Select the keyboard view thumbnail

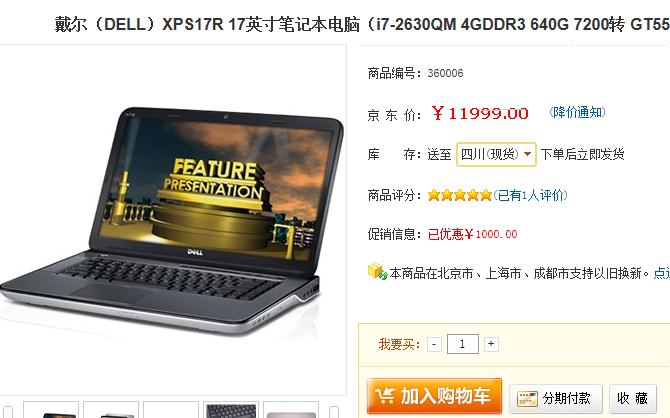(x=231, y=410)
